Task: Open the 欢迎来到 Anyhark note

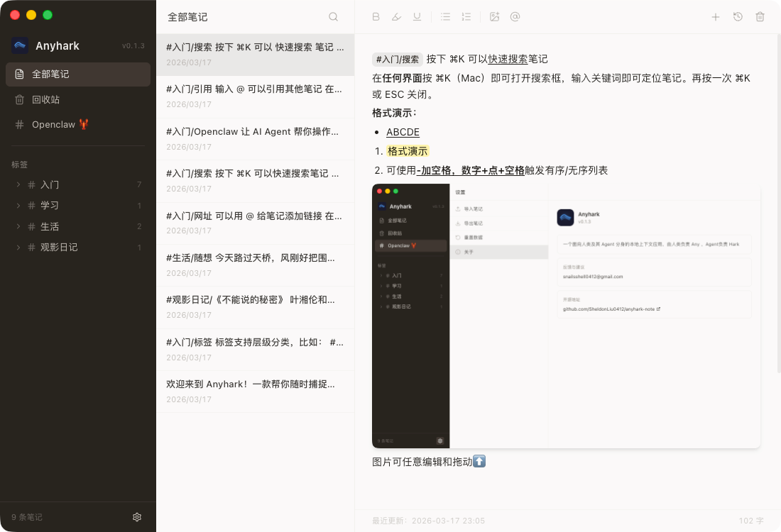Action: point(255,392)
